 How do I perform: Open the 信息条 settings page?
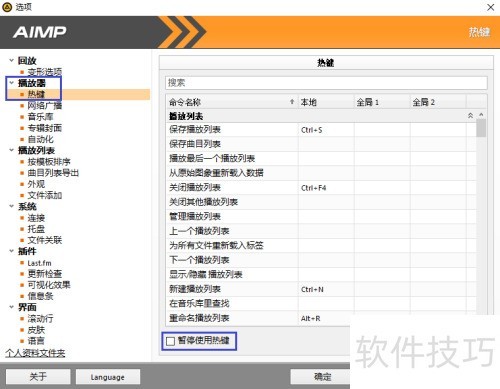[40, 296]
